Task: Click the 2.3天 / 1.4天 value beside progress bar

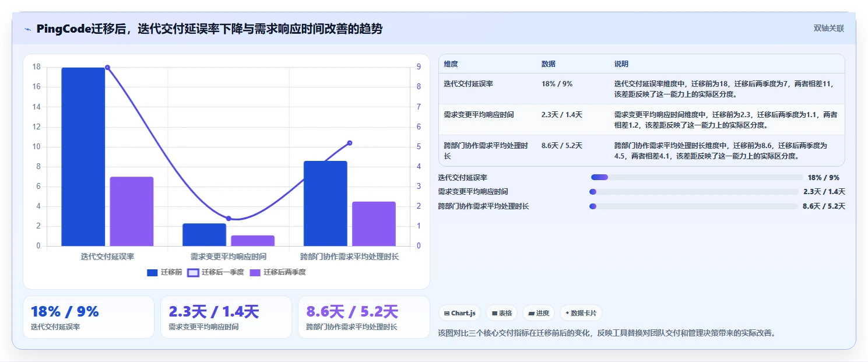Action: coord(824,192)
